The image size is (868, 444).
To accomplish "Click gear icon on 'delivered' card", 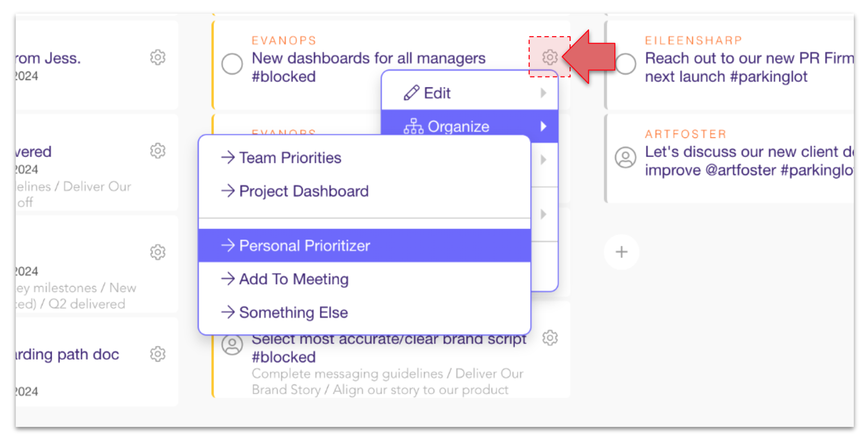I will [x=158, y=151].
